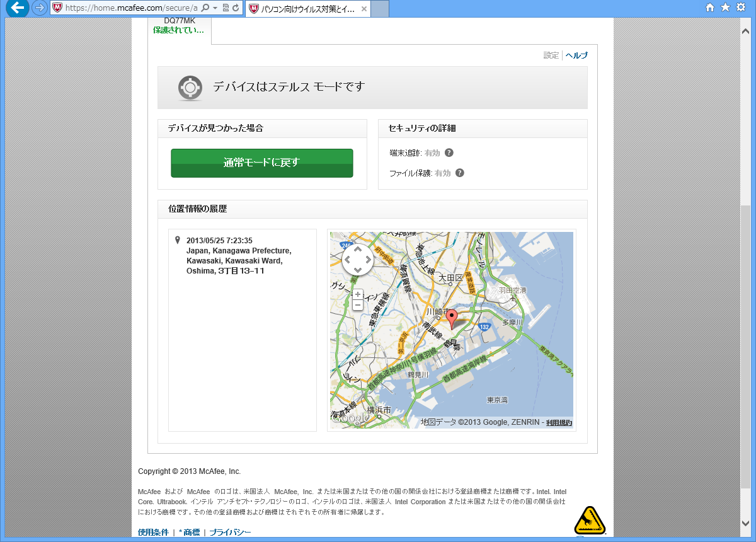Open the ヘルプ help link

pyautogui.click(x=576, y=55)
